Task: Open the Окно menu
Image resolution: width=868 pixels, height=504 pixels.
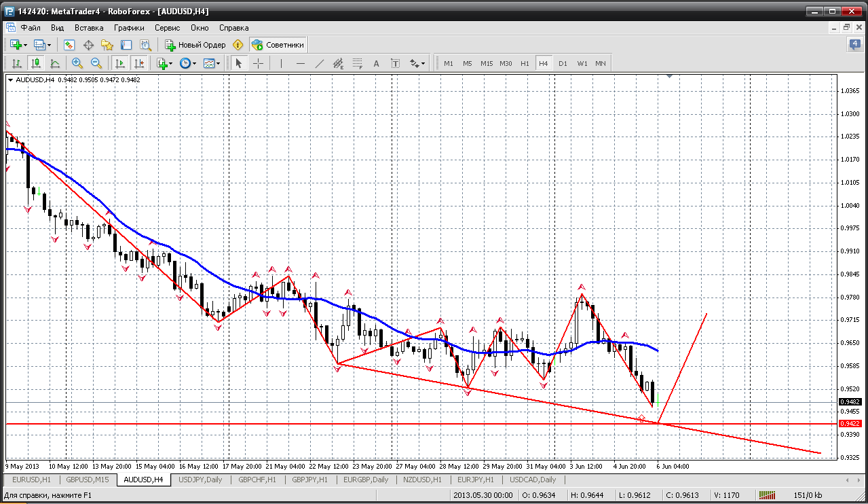Action: coord(200,28)
